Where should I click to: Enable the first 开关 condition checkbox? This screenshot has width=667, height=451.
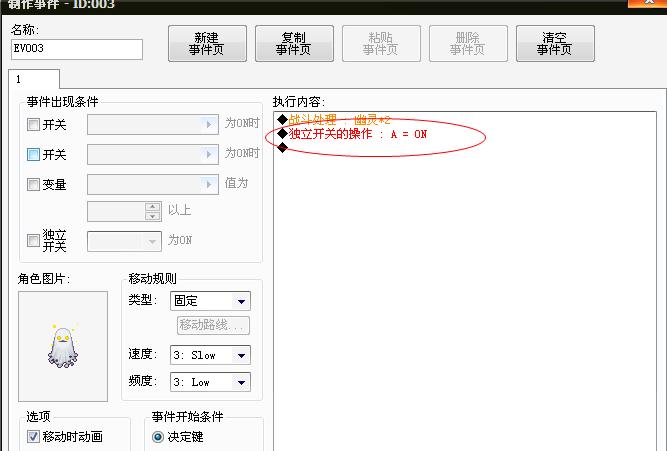click(x=33, y=125)
